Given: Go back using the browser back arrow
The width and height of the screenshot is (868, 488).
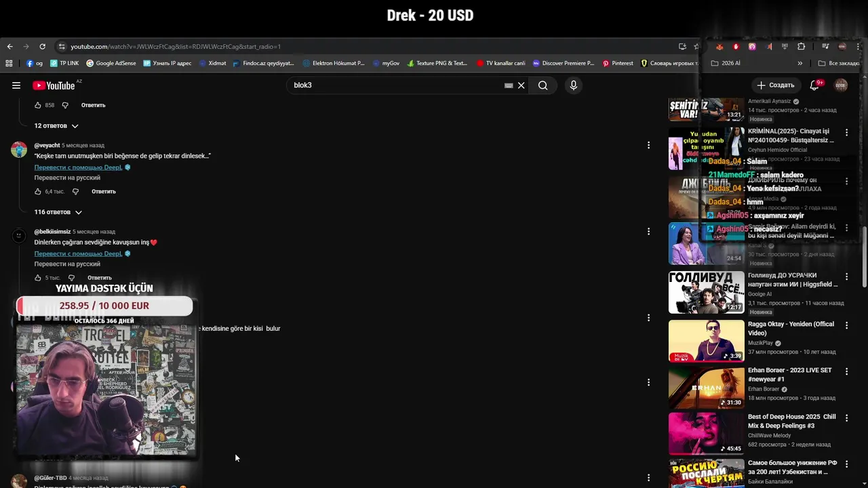Looking at the screenshot, I should 10,47.
